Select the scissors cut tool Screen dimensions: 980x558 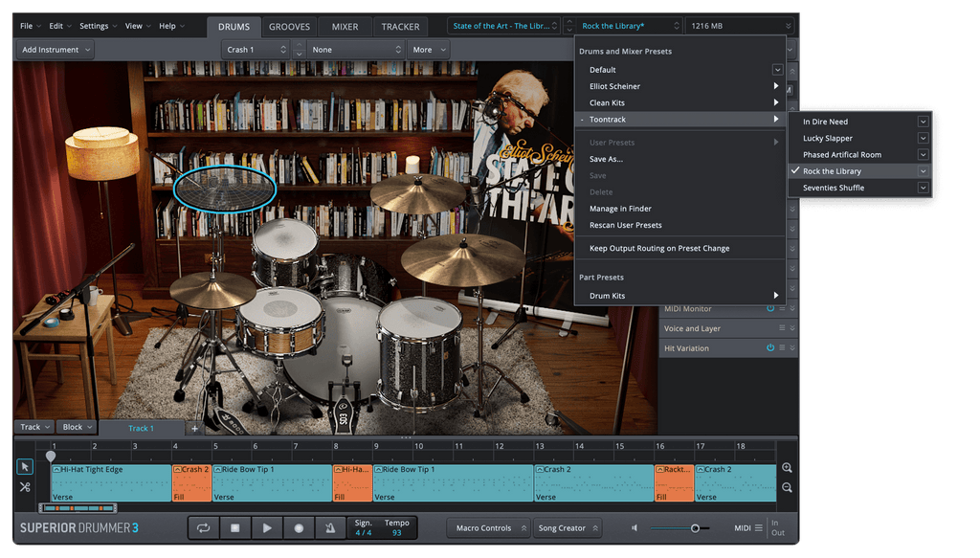(x=25, y=487)
